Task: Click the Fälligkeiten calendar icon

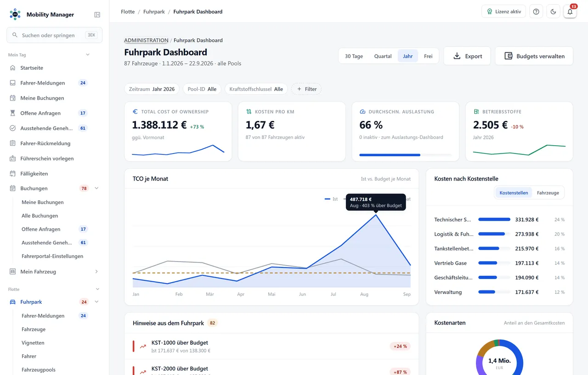Action: [13, 174]
